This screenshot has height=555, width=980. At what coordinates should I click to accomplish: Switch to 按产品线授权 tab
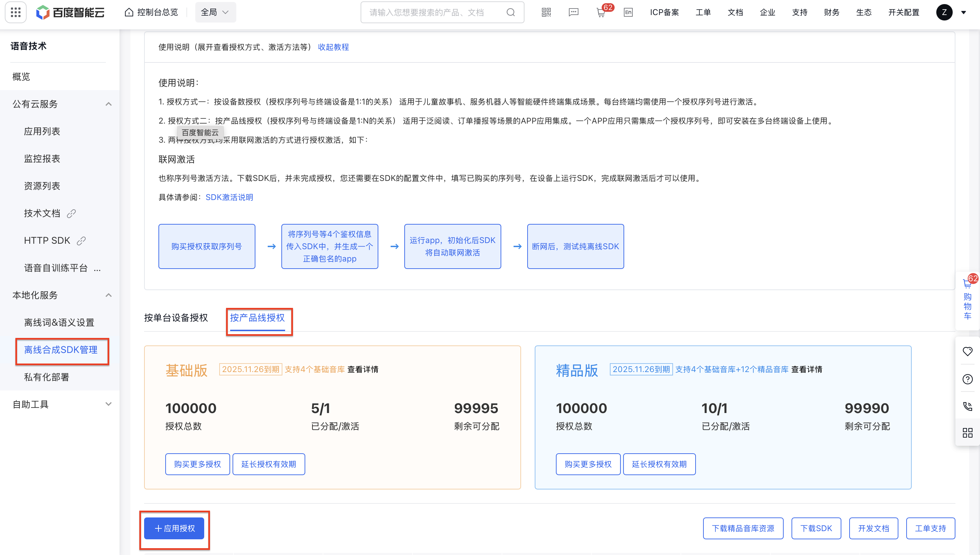point(257,317)
